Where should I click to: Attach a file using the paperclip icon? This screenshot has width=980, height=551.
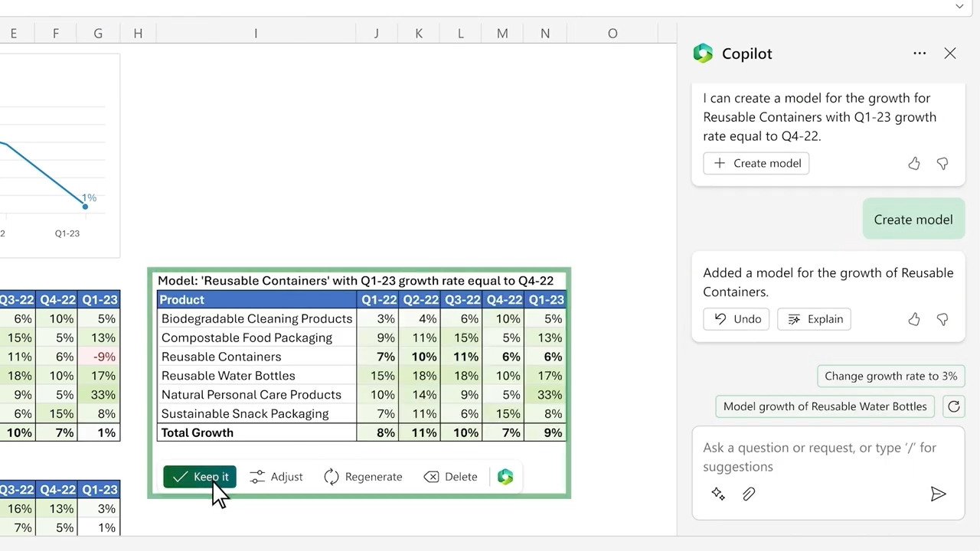[x=749, y=494]
